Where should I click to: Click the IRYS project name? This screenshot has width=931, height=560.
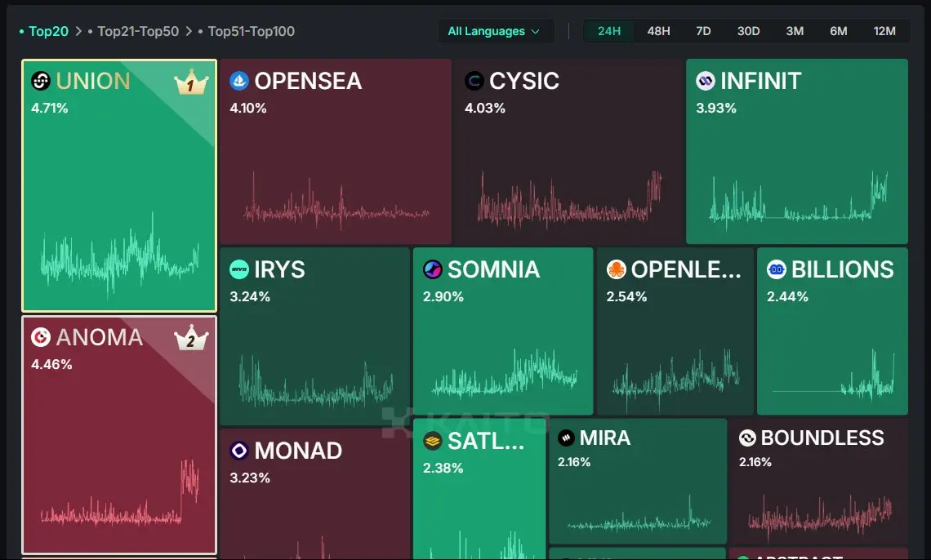279,270
